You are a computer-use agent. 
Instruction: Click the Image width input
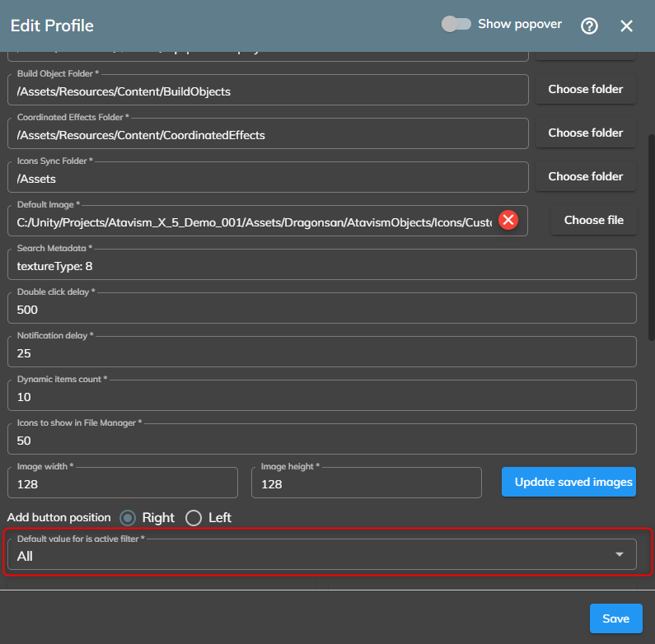[122, 484]
